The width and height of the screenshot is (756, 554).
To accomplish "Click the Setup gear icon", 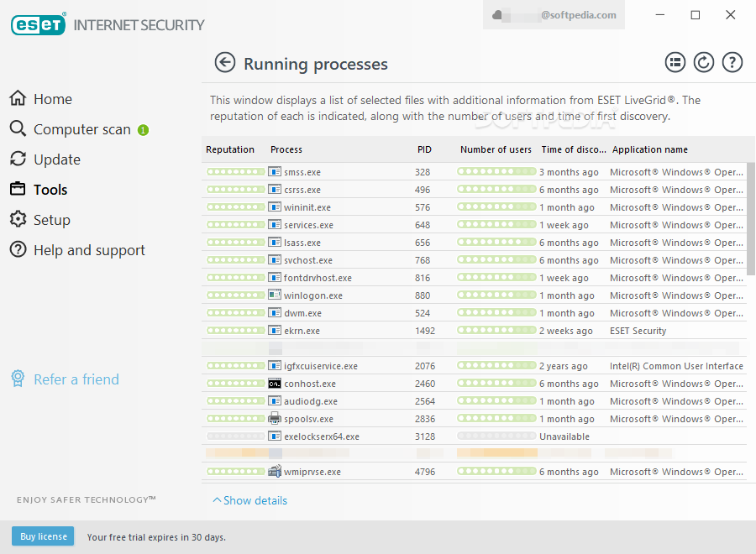I will click(18, 219).
